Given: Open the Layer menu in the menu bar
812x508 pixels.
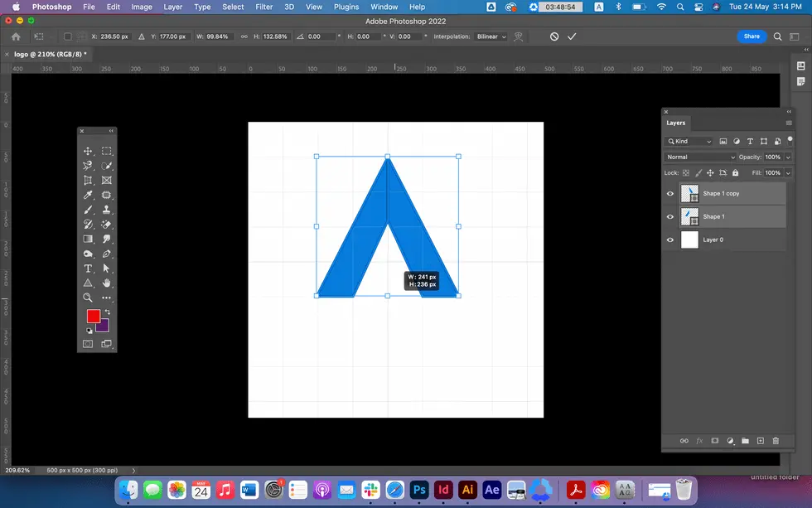Looking at the screenshot, I should pyautogui.click(x=173, y=7).
